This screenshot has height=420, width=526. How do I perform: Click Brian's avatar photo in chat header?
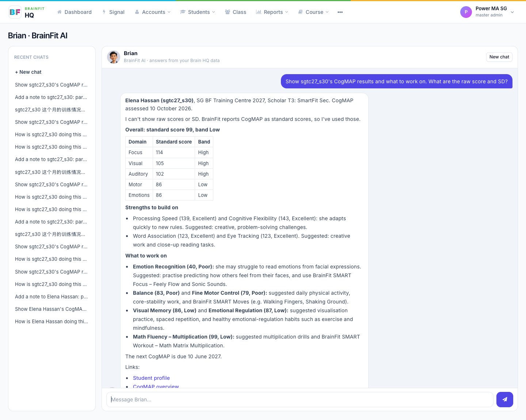pyautogui.click(x=114, y=57)
